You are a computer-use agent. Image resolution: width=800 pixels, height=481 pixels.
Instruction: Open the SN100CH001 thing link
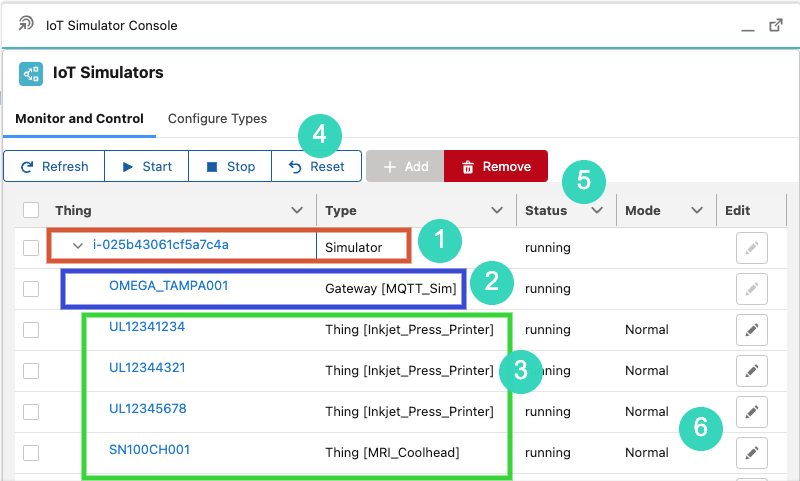[149, 450]
